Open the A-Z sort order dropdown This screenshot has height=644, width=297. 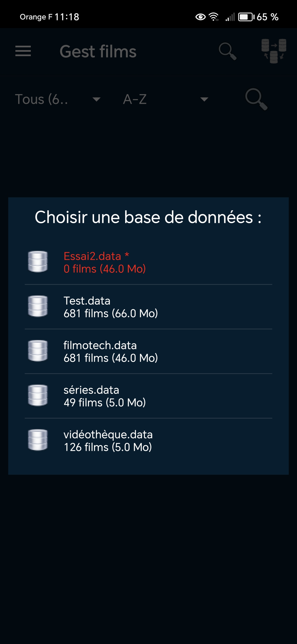165,99
